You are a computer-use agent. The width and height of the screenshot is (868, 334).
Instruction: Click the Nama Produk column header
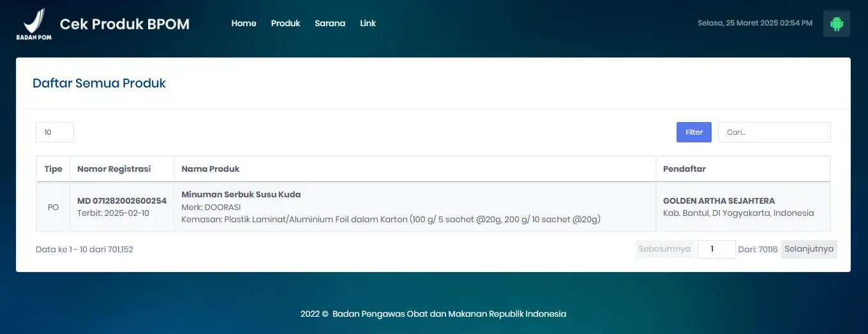[211, 169]
